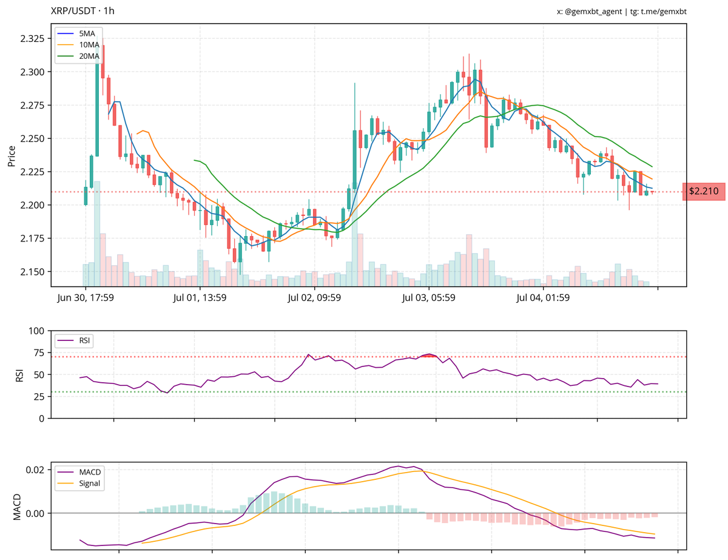Click the RSI axis value 100
The width and height of the screenshot is (728, 560).
click(37, 331)
